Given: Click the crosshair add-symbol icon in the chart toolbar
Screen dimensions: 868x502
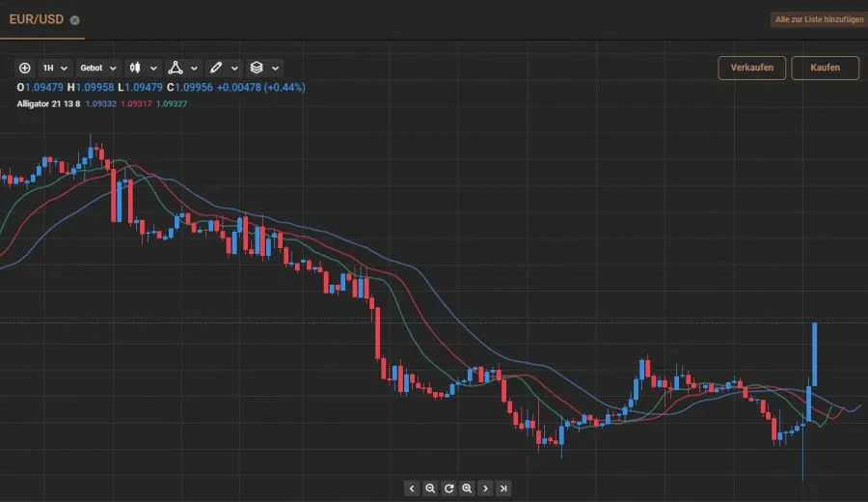Looking at the screenshot, I should click(25, 68).
